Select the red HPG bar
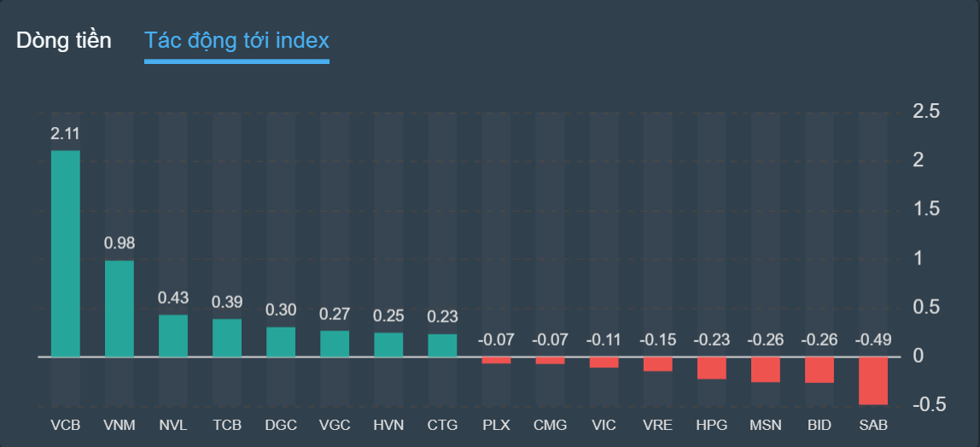980x447 pixels. coord(711,368)
